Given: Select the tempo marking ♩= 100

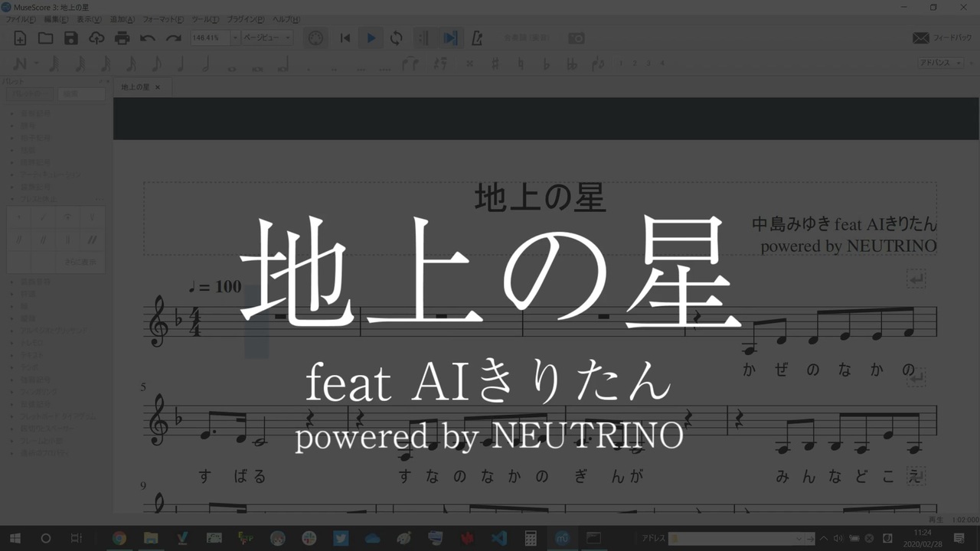Looking at the screenshot, I should [x=214, y=287].
